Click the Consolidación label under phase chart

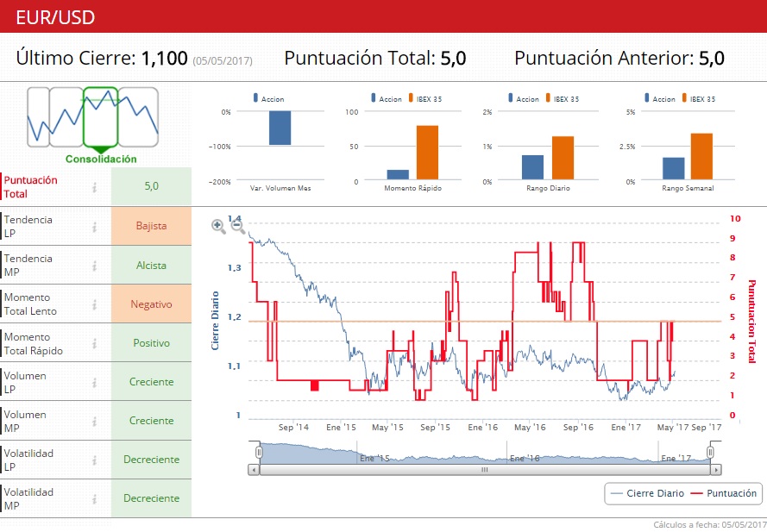tap(101, 159)
